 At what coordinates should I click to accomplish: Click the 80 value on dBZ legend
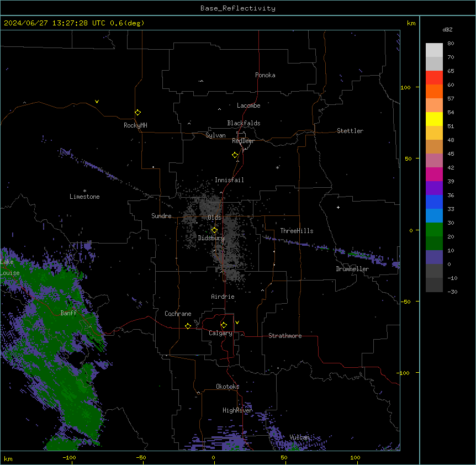[x=451, y=44]
